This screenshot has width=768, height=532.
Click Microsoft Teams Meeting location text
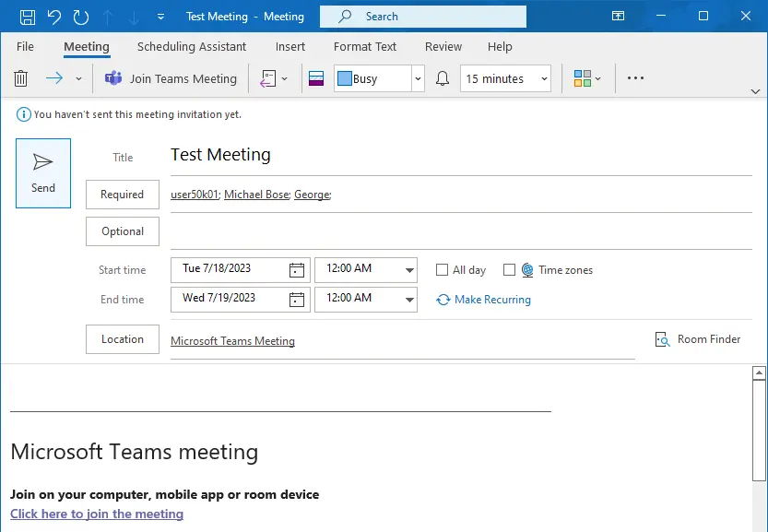[x=232, y=341]
